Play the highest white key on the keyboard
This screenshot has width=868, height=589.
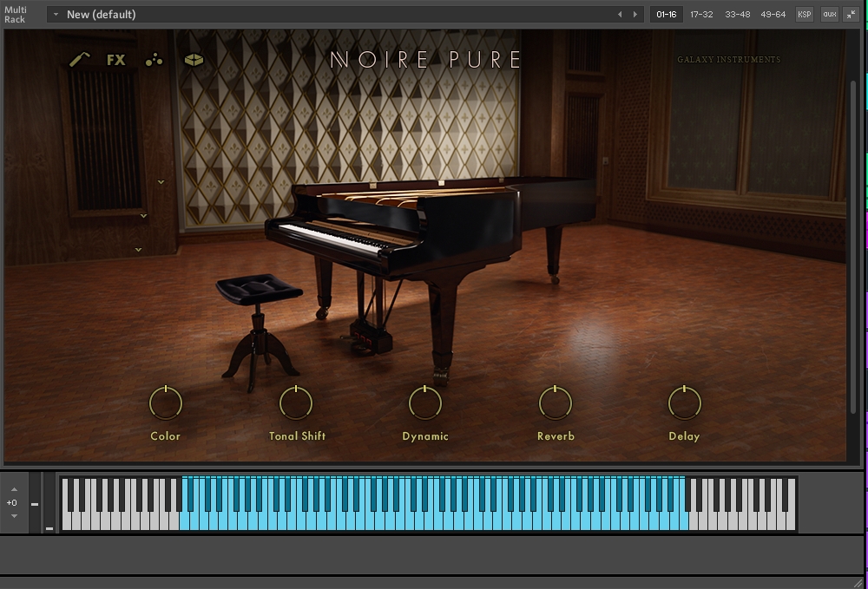[x=791, y=521]
